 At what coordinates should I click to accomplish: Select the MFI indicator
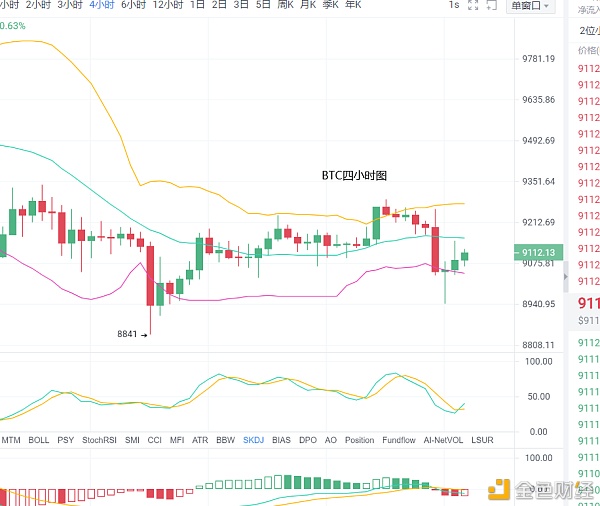coord(177,440)
